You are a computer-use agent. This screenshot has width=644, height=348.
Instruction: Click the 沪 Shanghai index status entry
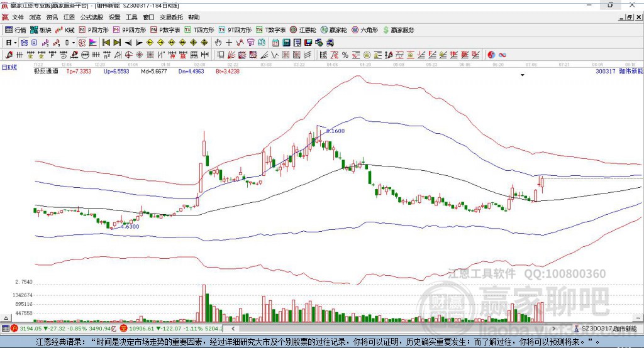63,329
